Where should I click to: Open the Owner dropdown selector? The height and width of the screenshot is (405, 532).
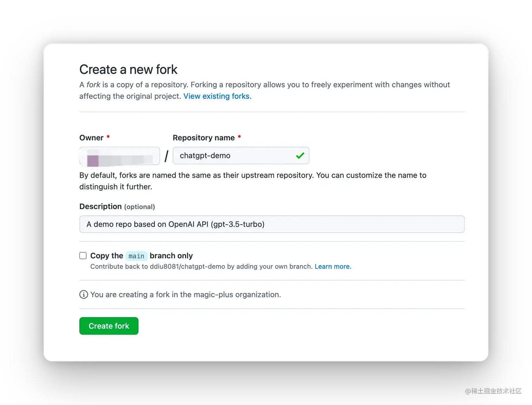[x=120, y=156]
